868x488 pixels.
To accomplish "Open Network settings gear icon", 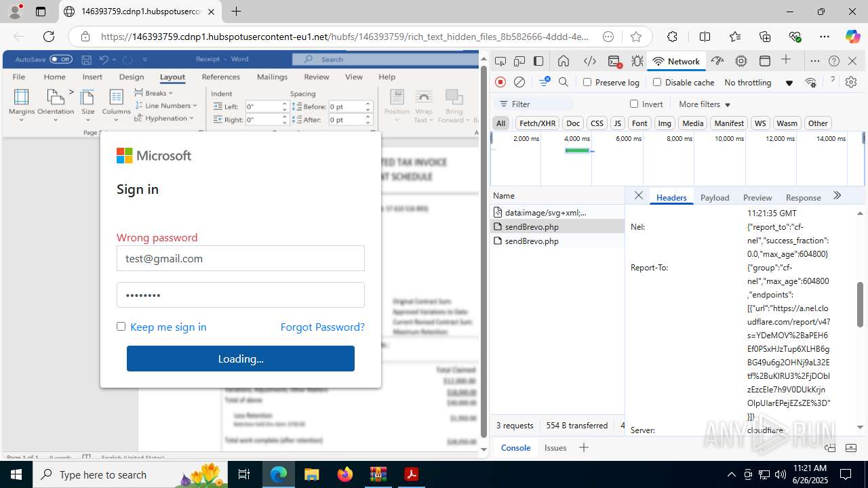I will [x=851, y=82].
